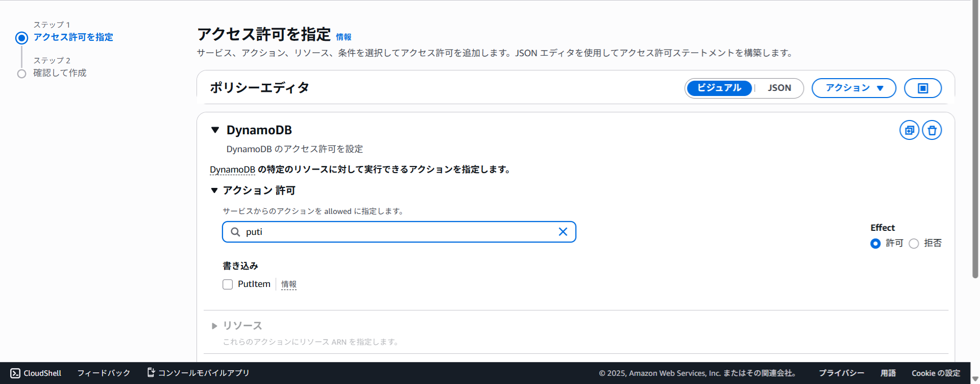Screen dimensions: 980x384
Task: Click in the action search field containing puti
Action: 398,232
